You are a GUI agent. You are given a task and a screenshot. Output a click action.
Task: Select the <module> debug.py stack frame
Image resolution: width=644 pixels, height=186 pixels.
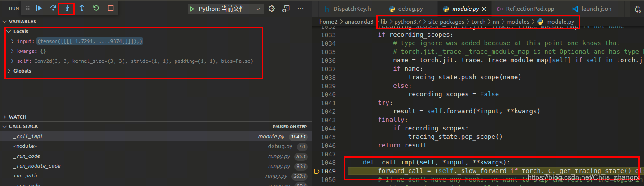point(156,146)
